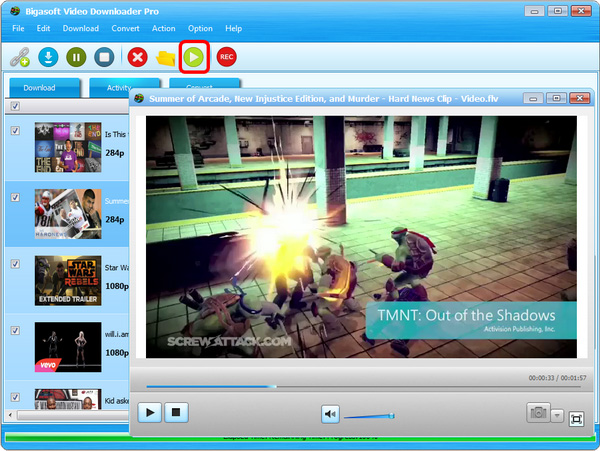Close the video player window
The height and width of the screenshot is (451, 600).
click(580, 99)
